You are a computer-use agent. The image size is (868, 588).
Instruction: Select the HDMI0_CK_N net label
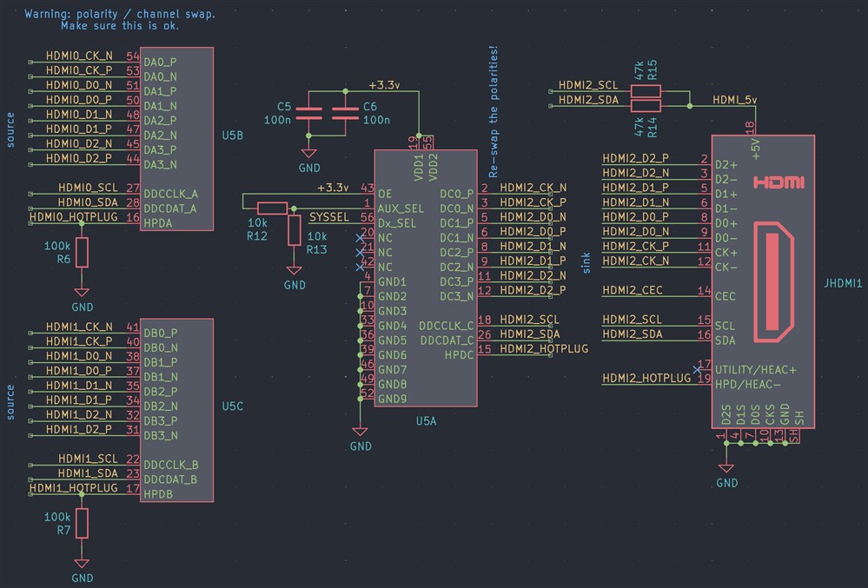pos(79,56)
